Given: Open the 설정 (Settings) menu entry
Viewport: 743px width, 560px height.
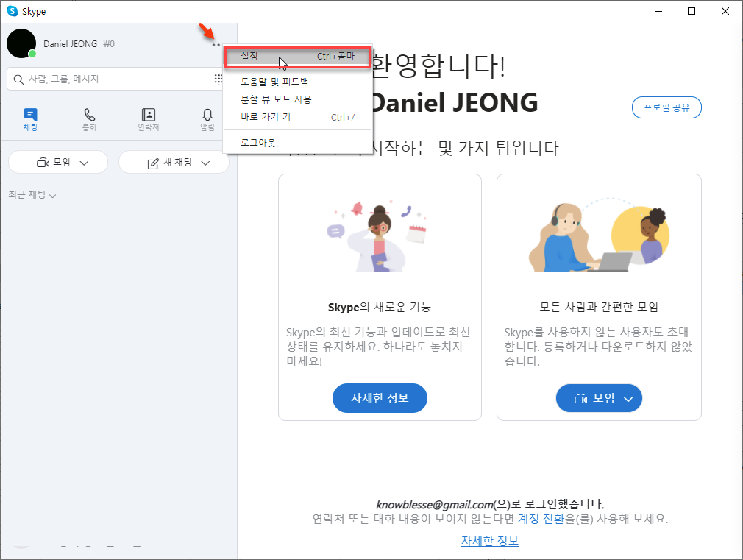Looking at the screenshot, I should coord(298,57).
